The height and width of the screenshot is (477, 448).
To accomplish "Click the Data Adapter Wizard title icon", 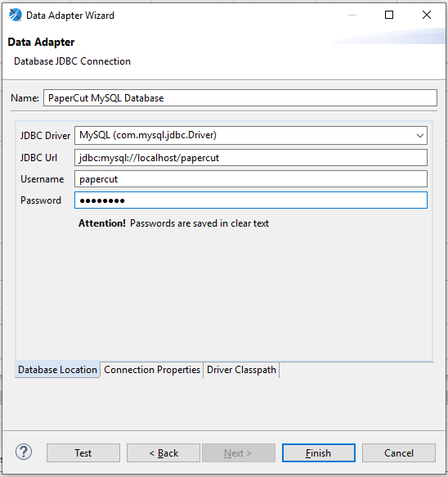I will point(16,15).
